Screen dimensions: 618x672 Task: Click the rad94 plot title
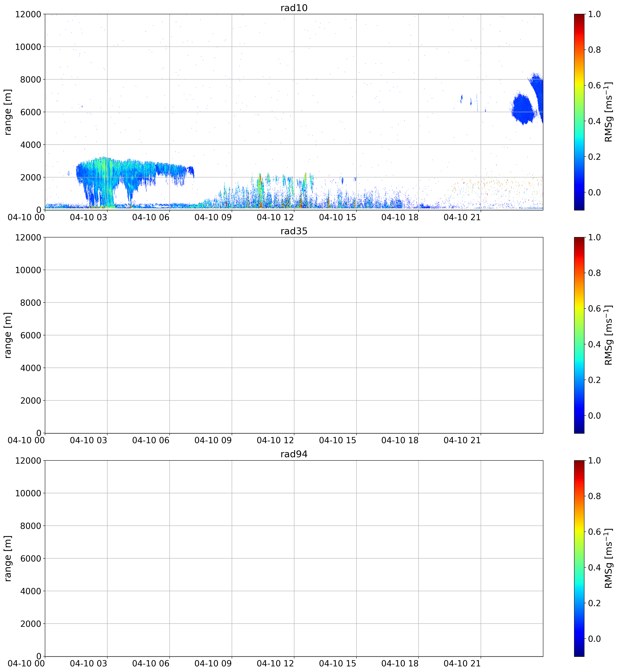294,454
